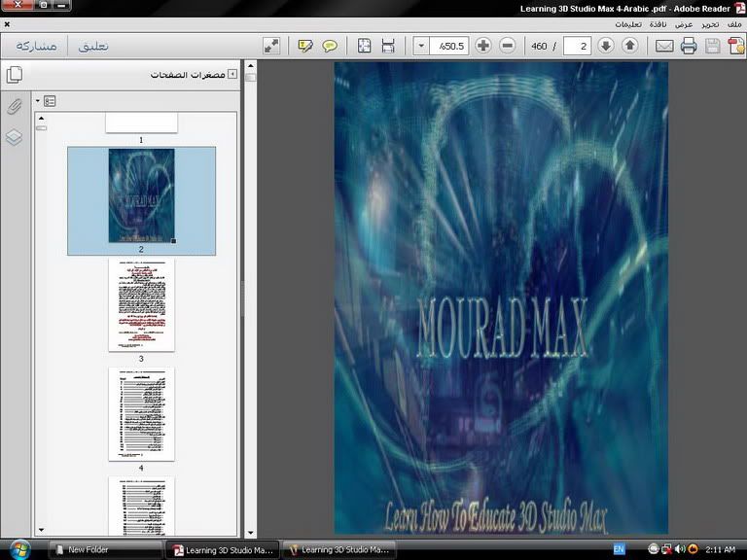The image size is (747, 560).
Task: Open the page thumbnails panel icon
Action: click(x=15, y=75)
